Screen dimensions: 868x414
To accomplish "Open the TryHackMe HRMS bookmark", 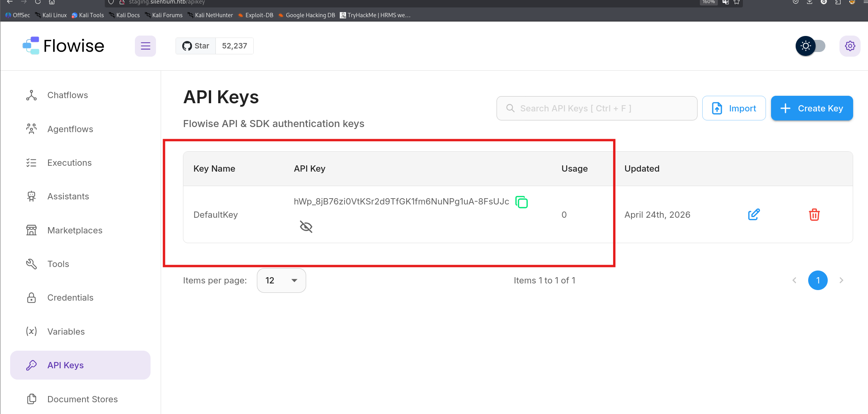I will click(375, 15).
